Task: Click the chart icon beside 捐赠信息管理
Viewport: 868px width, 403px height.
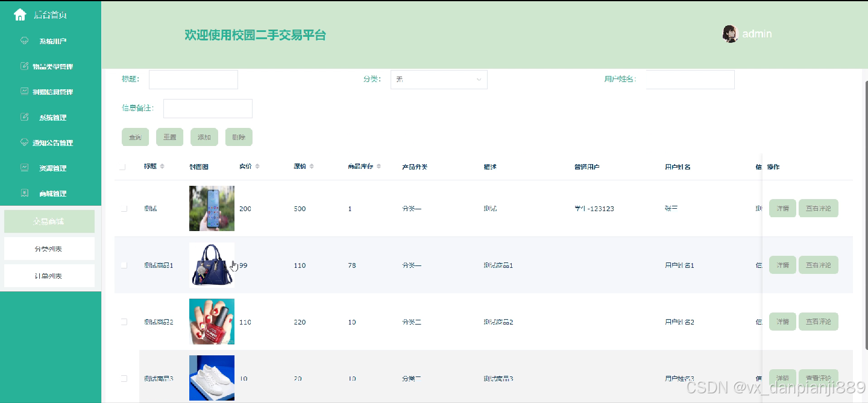Action: tap(25, 91)
